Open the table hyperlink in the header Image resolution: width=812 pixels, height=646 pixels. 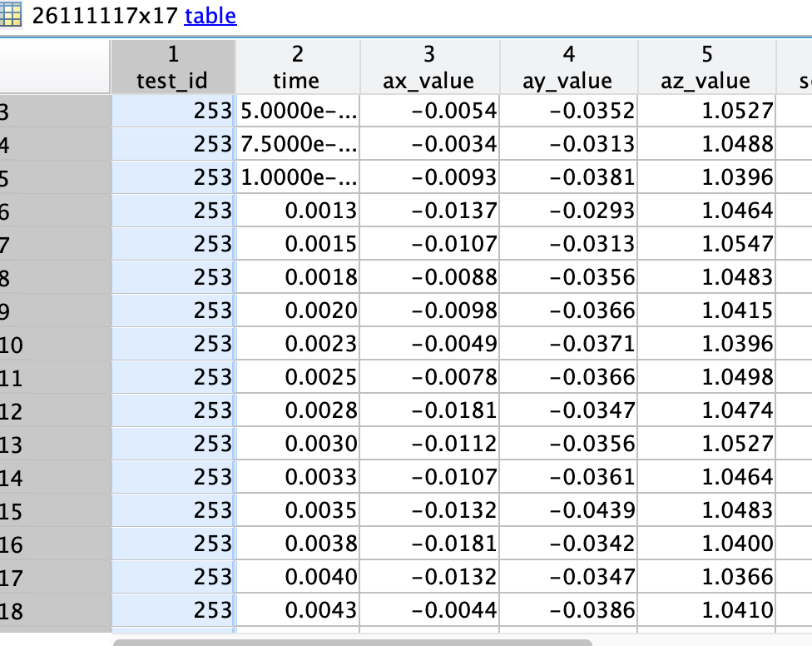210,16
